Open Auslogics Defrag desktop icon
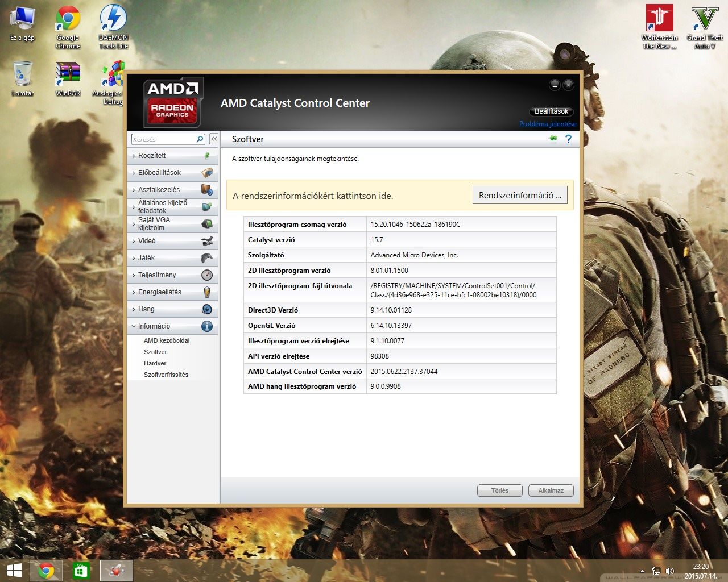Image resolution: width=728 pixels, height=582 pixels. pyautogui.click(x=108, y=83)
